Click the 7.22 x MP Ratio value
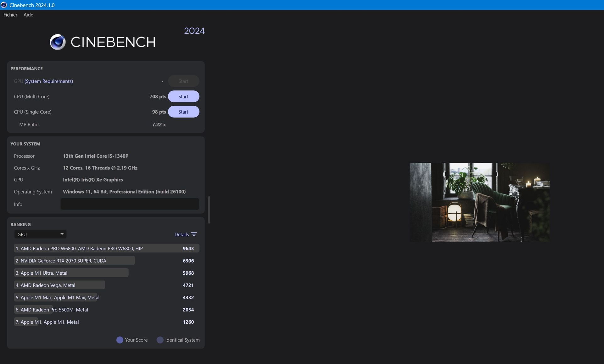Image resolution: width=604 pixels, height=364 pixels. [x=159, y=125]
